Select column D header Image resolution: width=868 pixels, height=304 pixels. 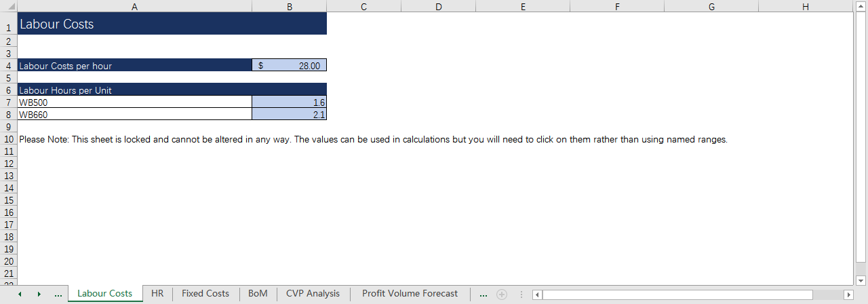(x=438, y=6)
